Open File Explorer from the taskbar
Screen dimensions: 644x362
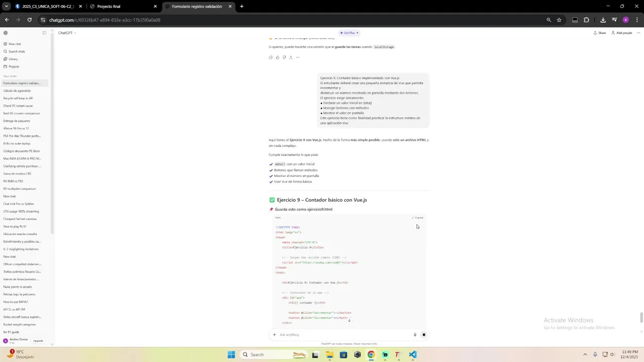tap(330, 354)
